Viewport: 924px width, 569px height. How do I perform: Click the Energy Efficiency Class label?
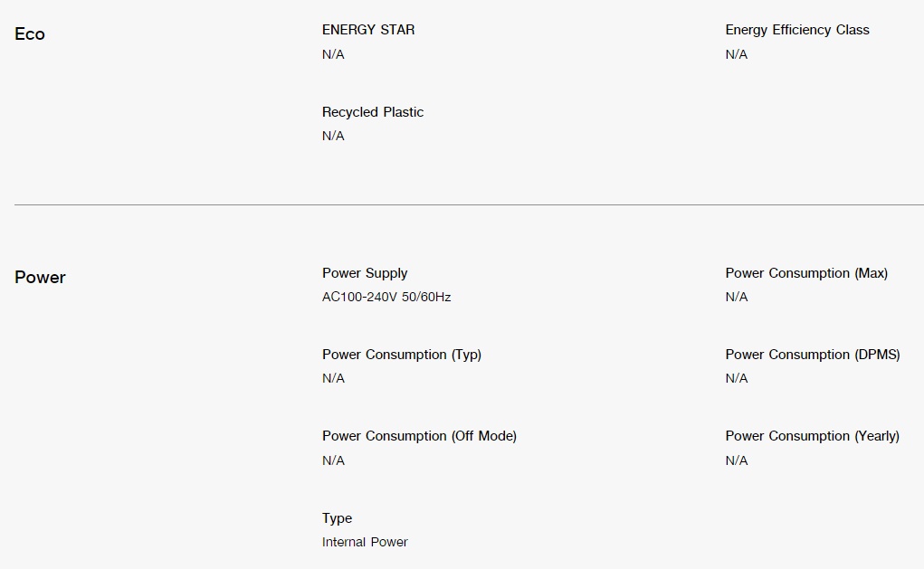coord(797,30)
